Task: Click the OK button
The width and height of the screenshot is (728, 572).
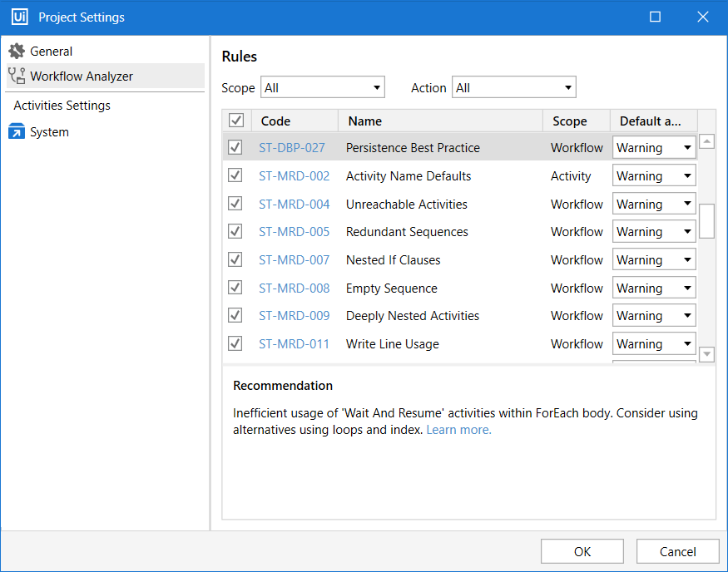Action: tap(582, 550)
